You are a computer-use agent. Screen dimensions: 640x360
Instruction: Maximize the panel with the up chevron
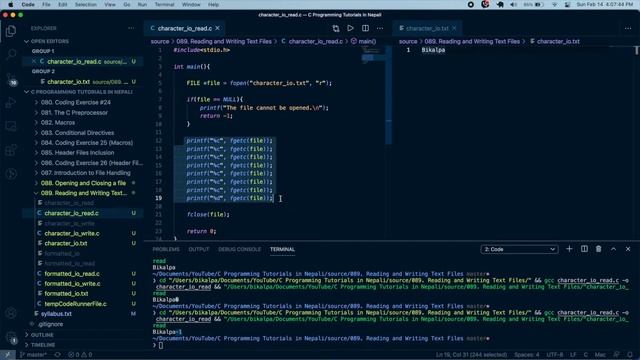click(613, 249)
